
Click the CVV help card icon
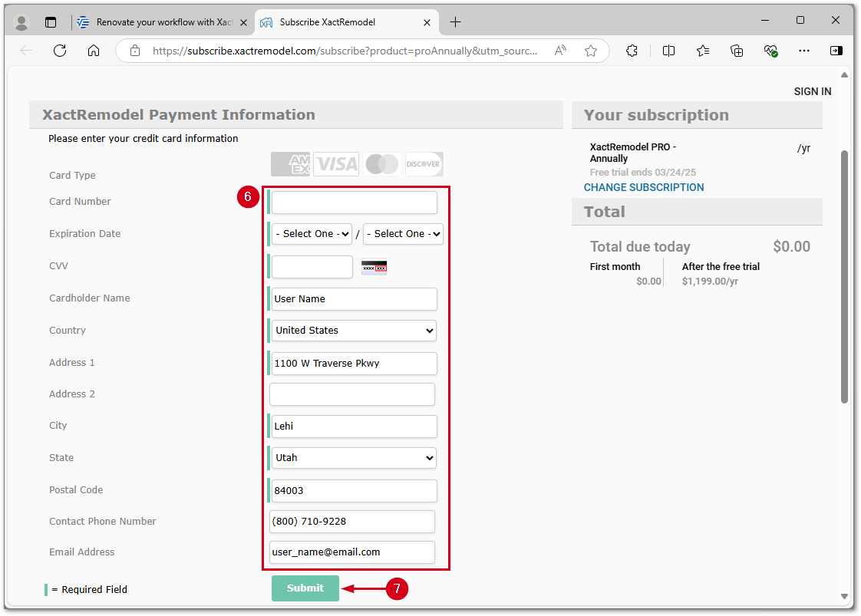[374, 268]
